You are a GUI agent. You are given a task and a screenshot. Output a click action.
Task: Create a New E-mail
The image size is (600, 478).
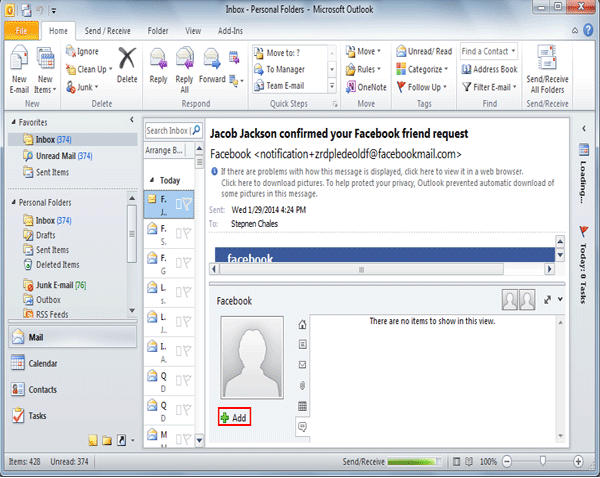tap(19, 70)
